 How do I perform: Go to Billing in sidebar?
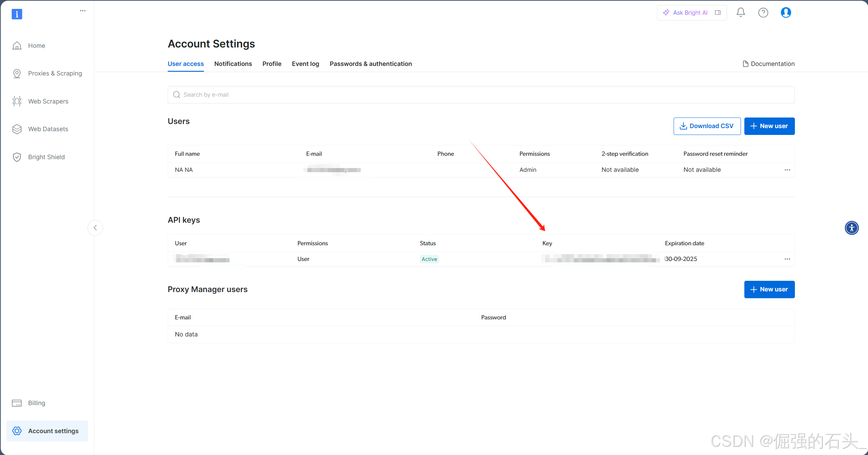pyautogui.click(x=37, y=403)
